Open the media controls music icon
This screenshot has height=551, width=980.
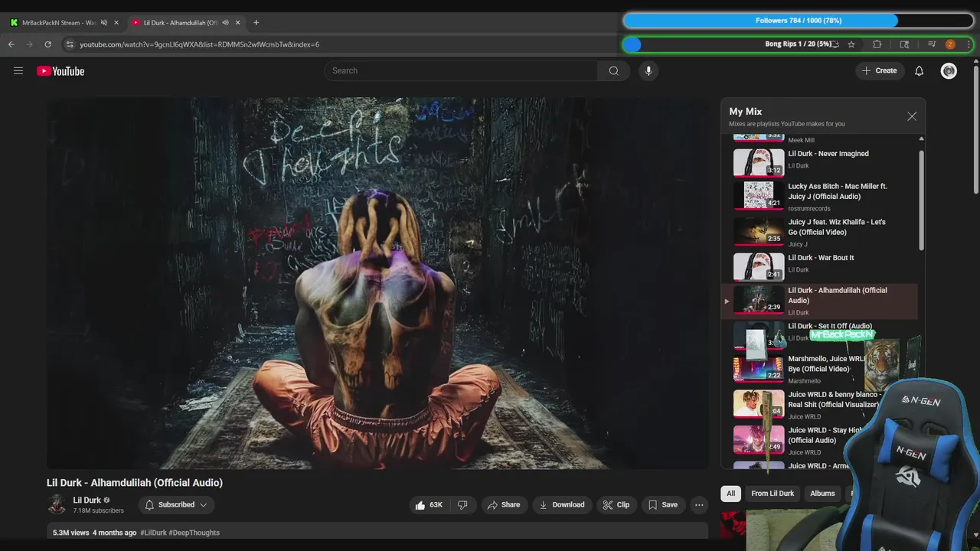point(932,44)
